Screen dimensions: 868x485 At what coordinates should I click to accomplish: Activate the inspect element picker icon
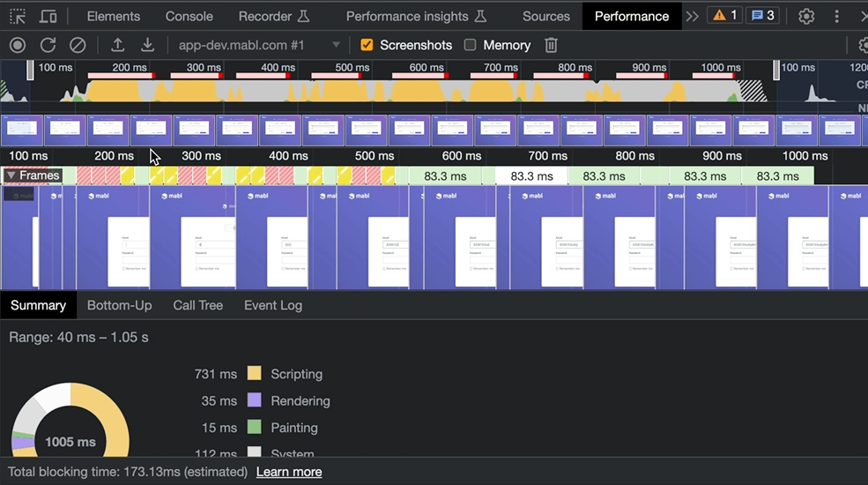point(18,17)
